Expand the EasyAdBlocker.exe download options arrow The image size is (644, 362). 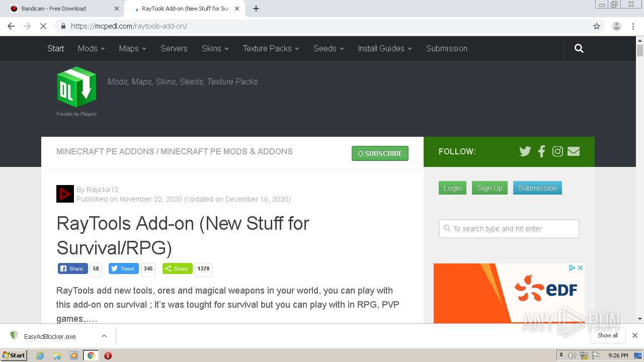pyautogui.click(x=104, y=336)
